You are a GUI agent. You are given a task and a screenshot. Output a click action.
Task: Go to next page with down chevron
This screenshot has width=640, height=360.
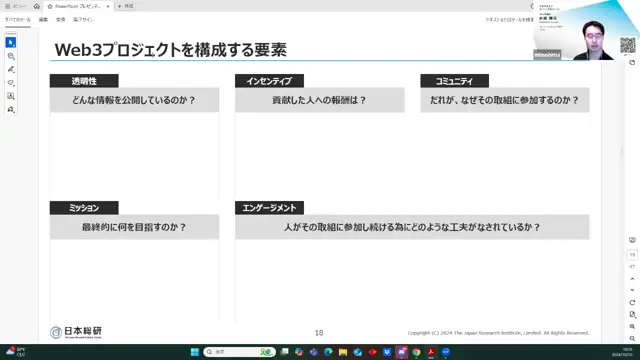pos(632,290)
